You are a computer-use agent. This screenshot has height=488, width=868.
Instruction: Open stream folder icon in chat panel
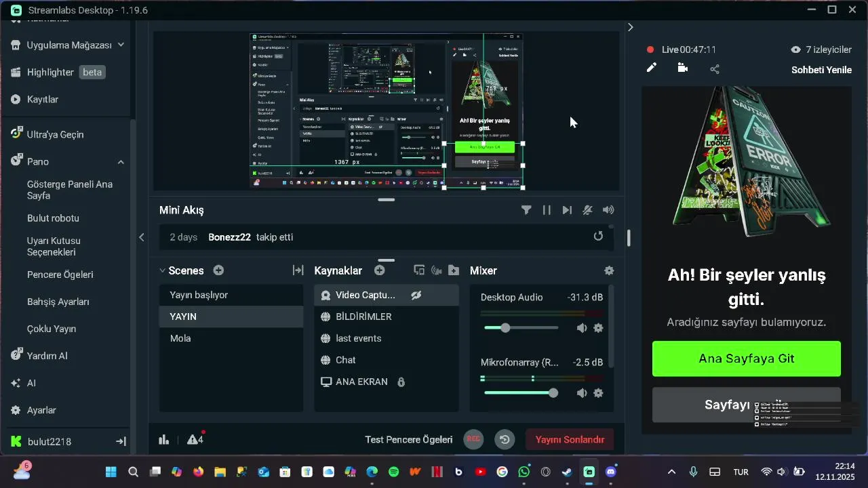pos(683,68)
